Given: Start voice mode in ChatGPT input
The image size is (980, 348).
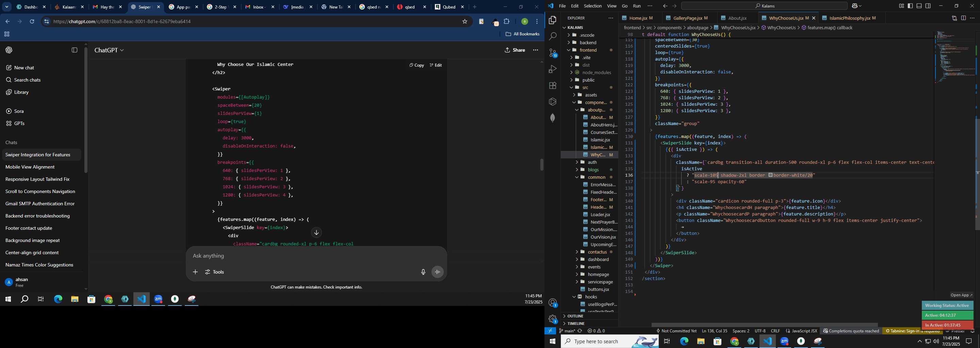Looking at the screenshot, I should coord(438,272).
